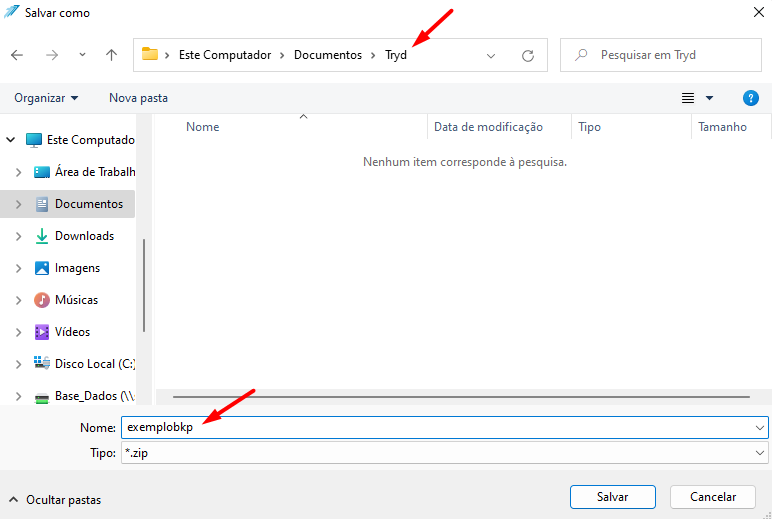This screenshot has height=519, width=772.
Task: Change view with the list view icon
Action: click(688, 98)
